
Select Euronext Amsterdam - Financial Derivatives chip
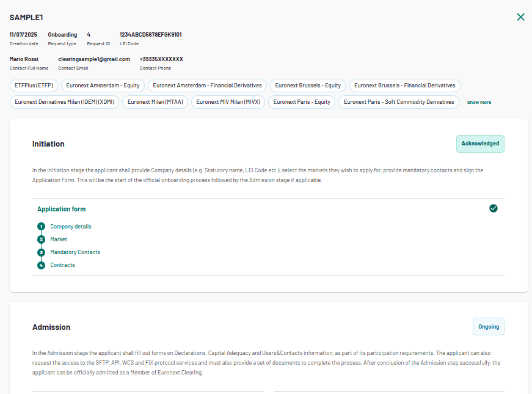coord(207,86)
